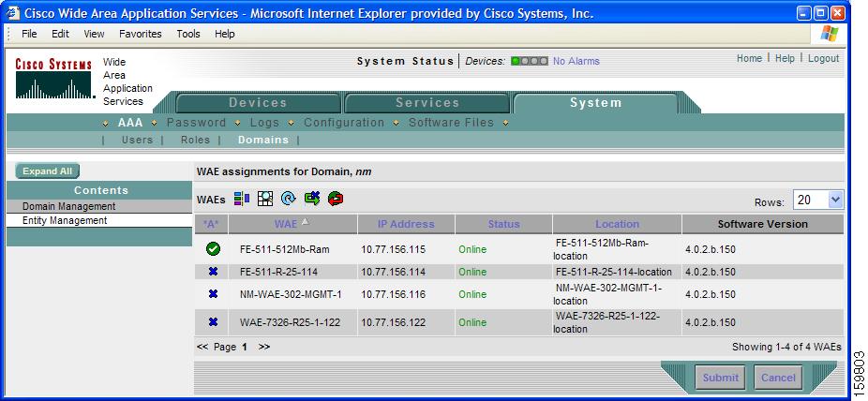Unassign FE-511-512Mb-Ram via green check icon
Image resolution: width=868 pixels, height=401 pixels.
pyautogui.click(x=213, y=249)
